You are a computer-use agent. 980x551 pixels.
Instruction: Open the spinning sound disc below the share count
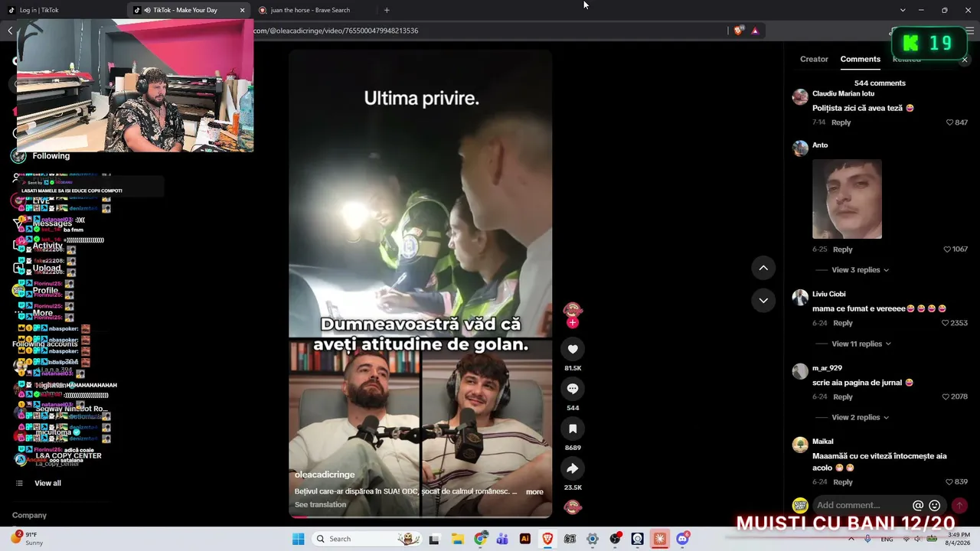[573, 507]
